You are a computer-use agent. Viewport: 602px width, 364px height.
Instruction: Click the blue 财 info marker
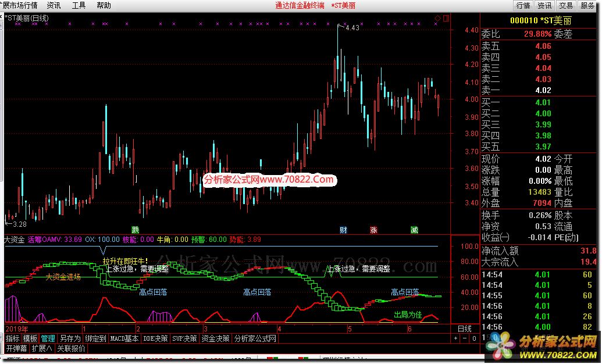343,230
